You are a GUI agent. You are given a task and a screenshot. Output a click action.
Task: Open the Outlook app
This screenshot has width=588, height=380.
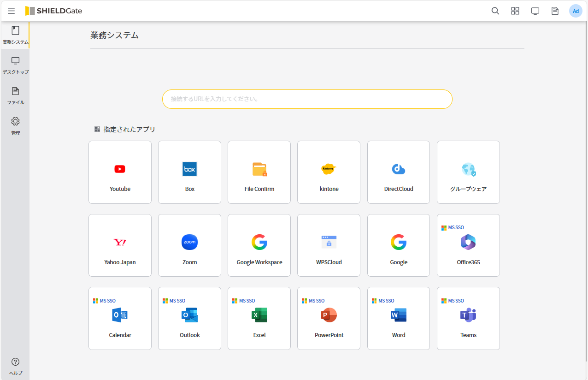tap(189, 318)
